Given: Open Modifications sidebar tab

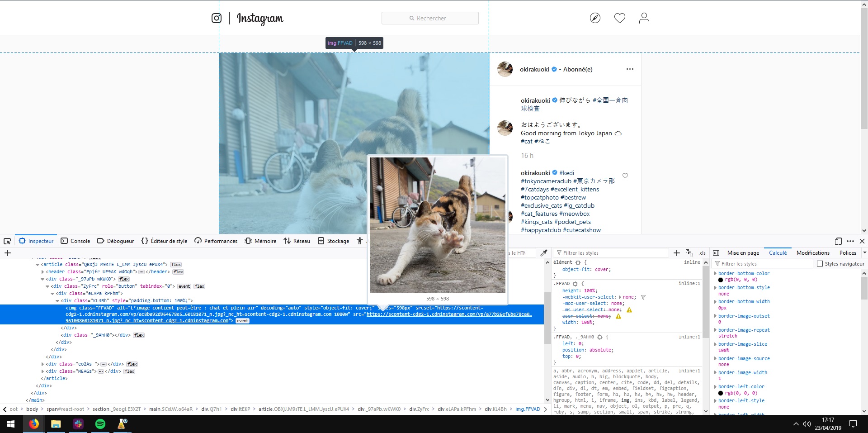Looking at the screenshot, I should (813, 253).
